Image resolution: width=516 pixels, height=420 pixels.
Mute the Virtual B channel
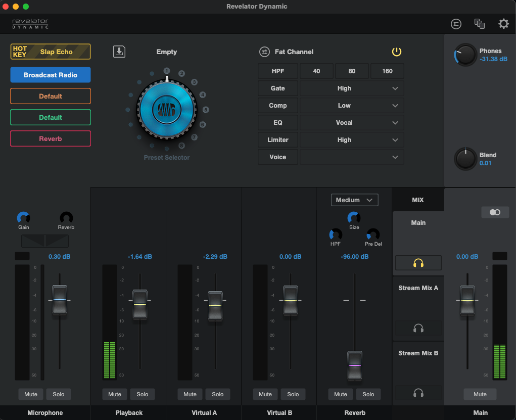click(x=265, y=394)
